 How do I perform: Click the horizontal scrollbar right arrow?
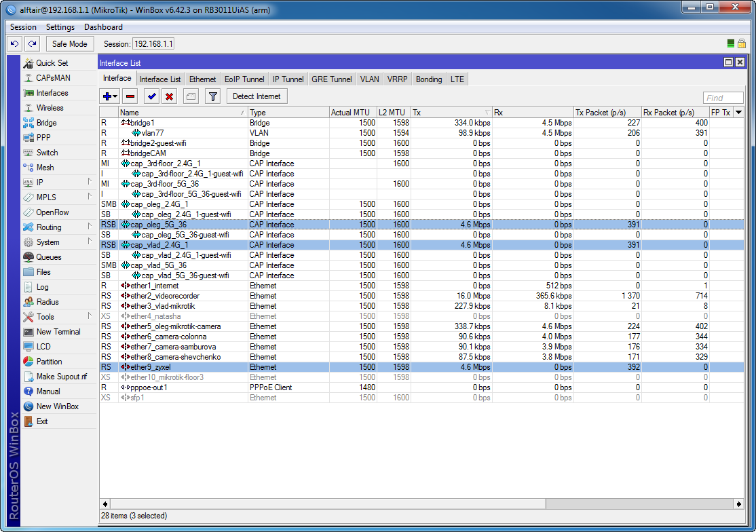[x=738, y=503]
